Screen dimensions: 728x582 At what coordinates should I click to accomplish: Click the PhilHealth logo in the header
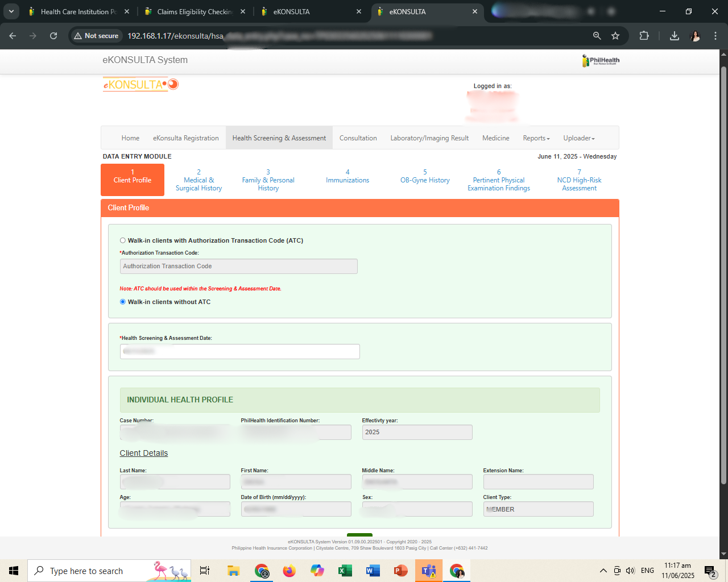pos(601,60)
